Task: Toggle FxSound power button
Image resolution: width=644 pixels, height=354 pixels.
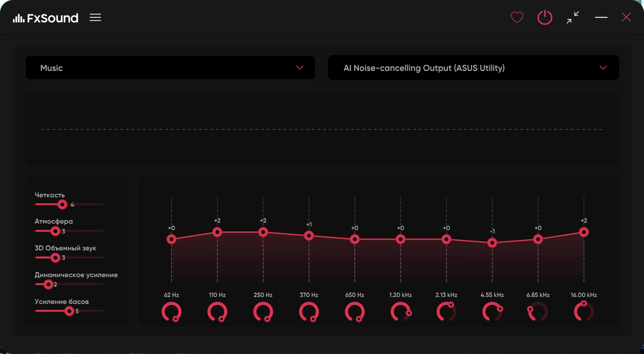Action: (x=545, y=18)
